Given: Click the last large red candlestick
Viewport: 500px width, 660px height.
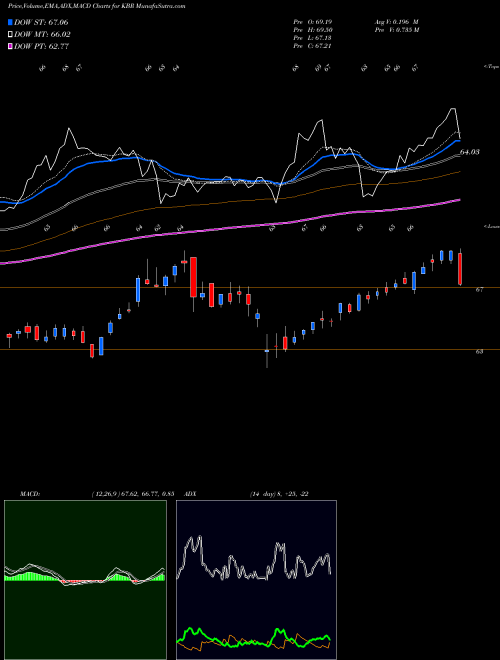Looking at the screenshot, I should 460,268.
